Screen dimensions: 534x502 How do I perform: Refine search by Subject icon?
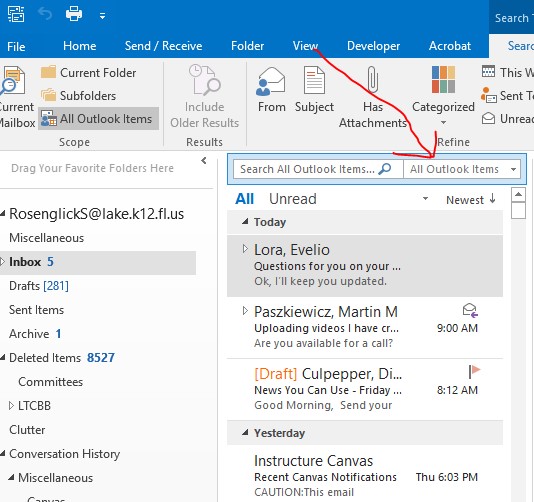coord(314,80)
